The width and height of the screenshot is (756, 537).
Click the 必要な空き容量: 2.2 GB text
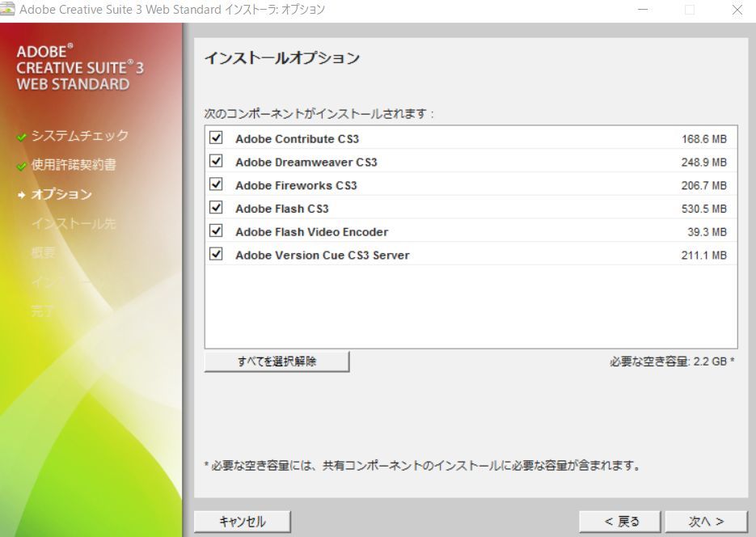pyautogui.click(x=672, y=361)
